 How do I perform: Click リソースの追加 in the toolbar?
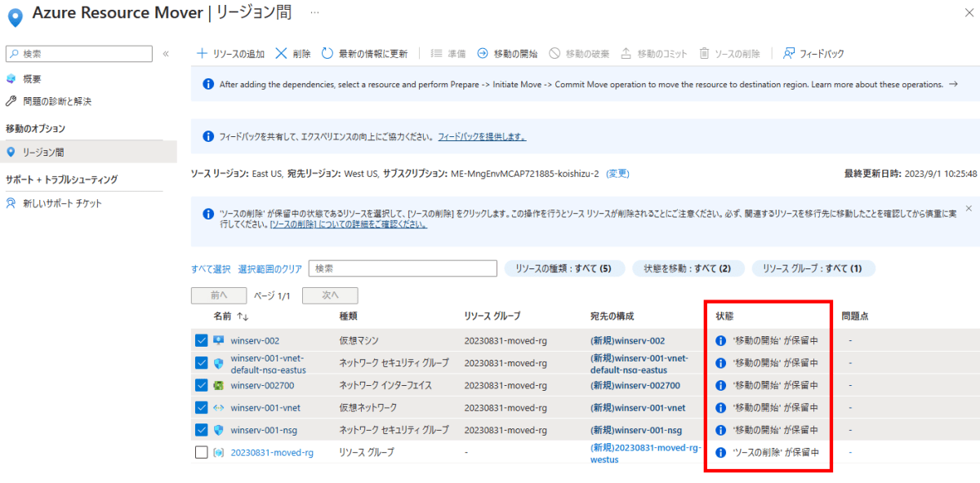pyautogui.click(x=231, y=54)
